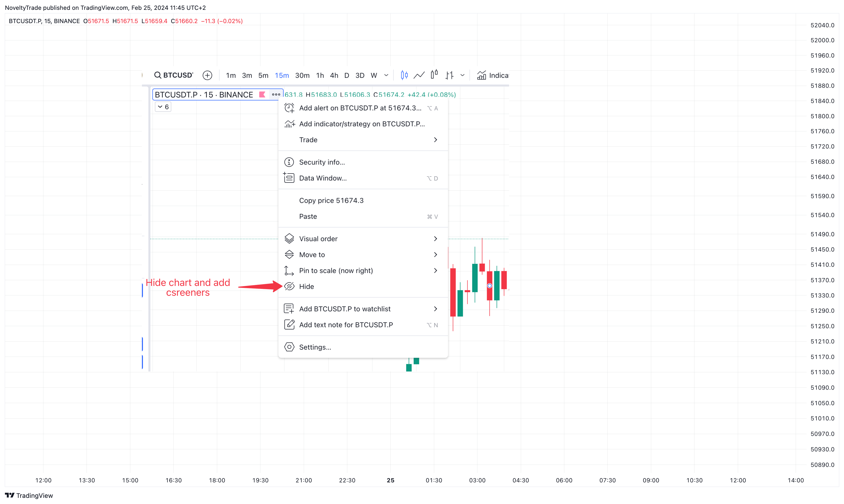Open Pin to scale (now right) submenu
This screenshot has width=844, height=504.
click(x=363, y=271)
